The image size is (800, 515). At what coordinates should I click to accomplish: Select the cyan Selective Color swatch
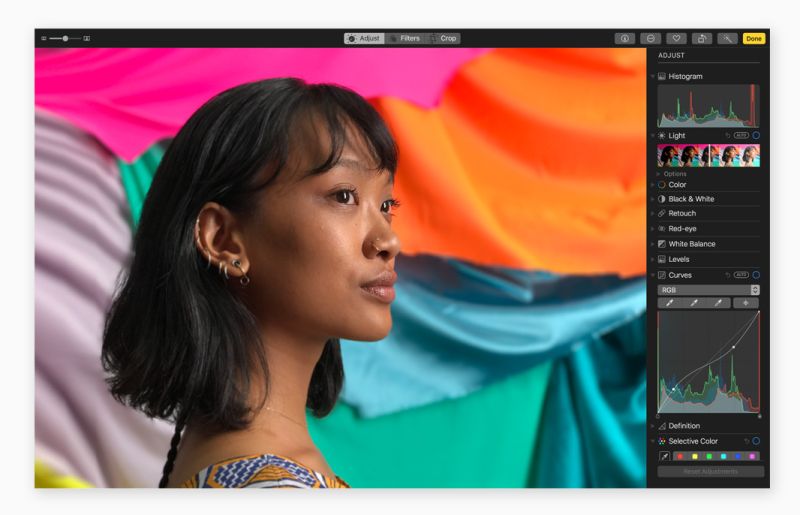tap(723, 456)
